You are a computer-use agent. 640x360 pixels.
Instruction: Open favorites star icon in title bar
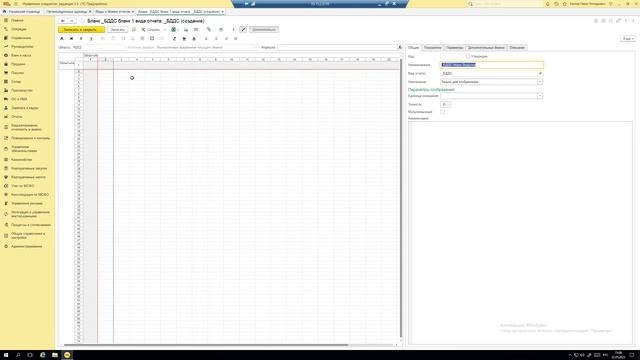[564, 4]
